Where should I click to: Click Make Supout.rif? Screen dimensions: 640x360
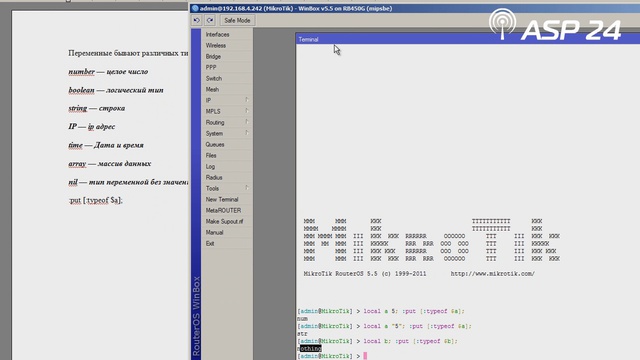(x=227, y=222)
